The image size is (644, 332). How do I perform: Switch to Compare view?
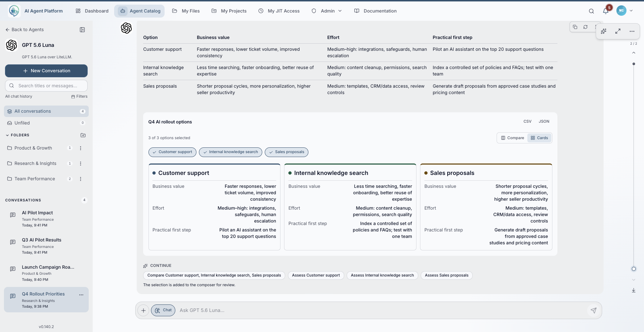pyautogui.click(x=512, y=138)
